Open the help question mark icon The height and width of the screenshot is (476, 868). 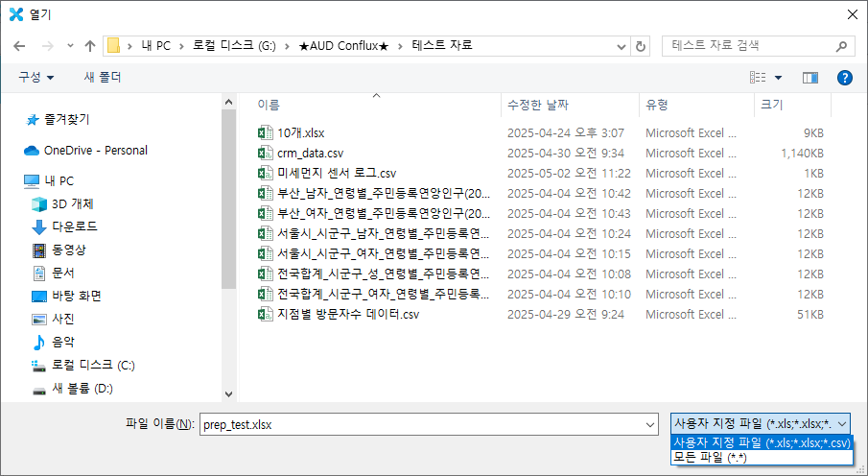(x=844, y=78)
